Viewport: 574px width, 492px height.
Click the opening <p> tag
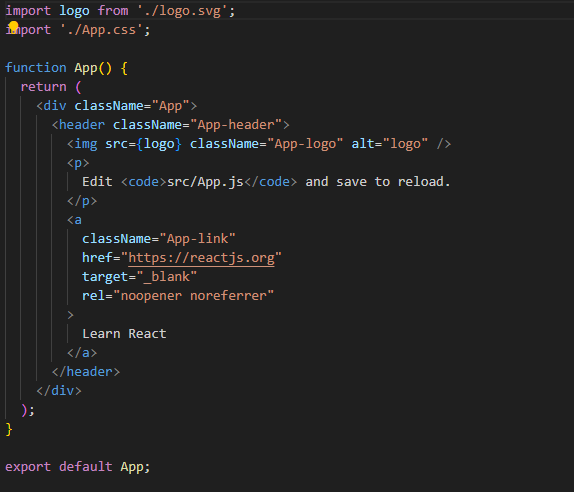(x=78, y=163)
